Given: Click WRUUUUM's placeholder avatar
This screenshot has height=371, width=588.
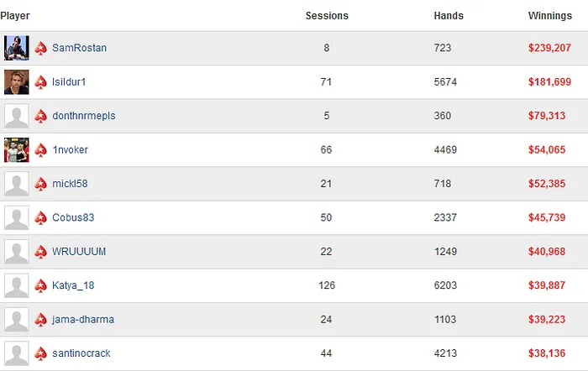Looking at the screenshot, I should coord(17,252).
